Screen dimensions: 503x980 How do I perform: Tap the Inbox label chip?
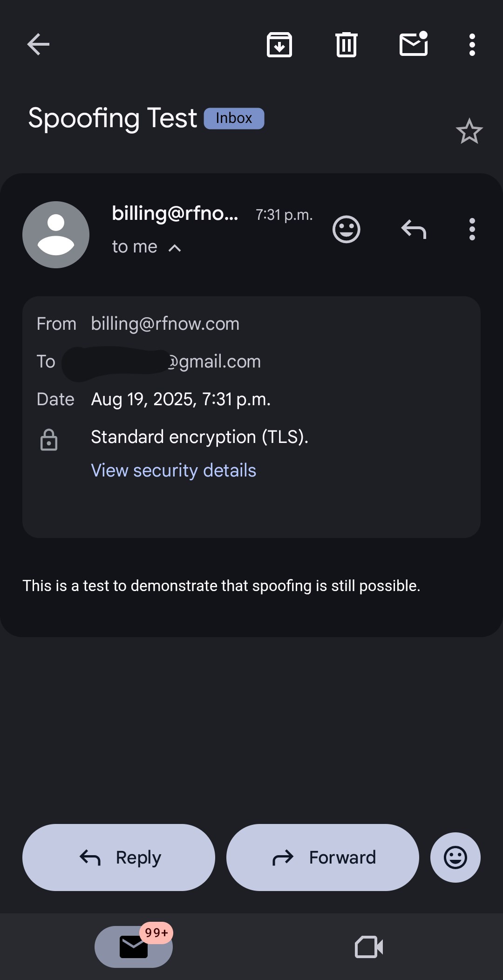click(x=234, y=118)
